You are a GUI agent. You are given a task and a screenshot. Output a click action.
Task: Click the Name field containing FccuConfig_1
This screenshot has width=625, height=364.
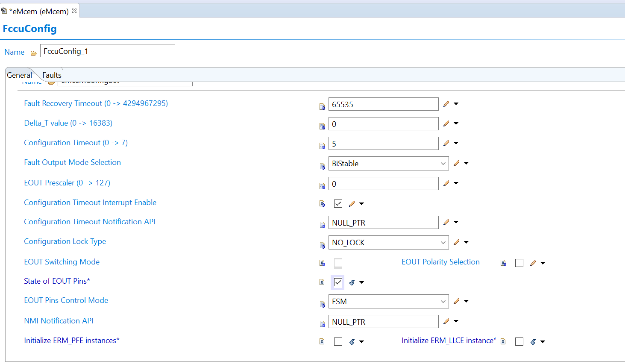tap(108, 51)
